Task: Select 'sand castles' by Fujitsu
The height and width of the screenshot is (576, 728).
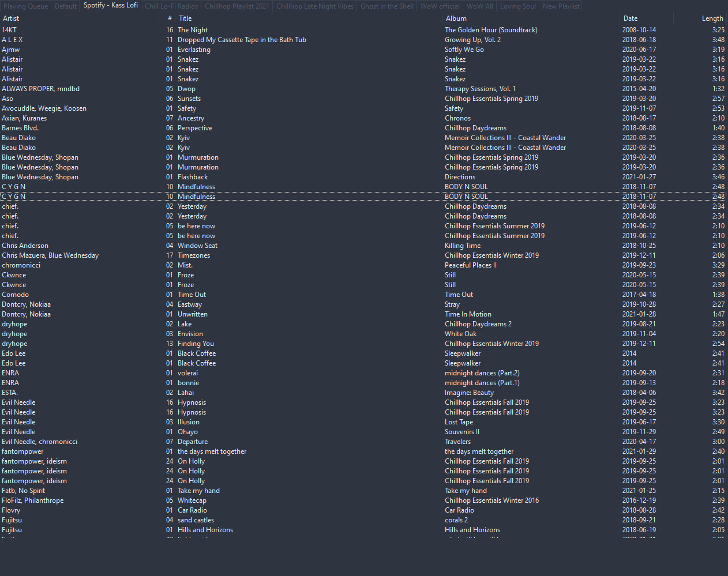Action: point(196,520)
